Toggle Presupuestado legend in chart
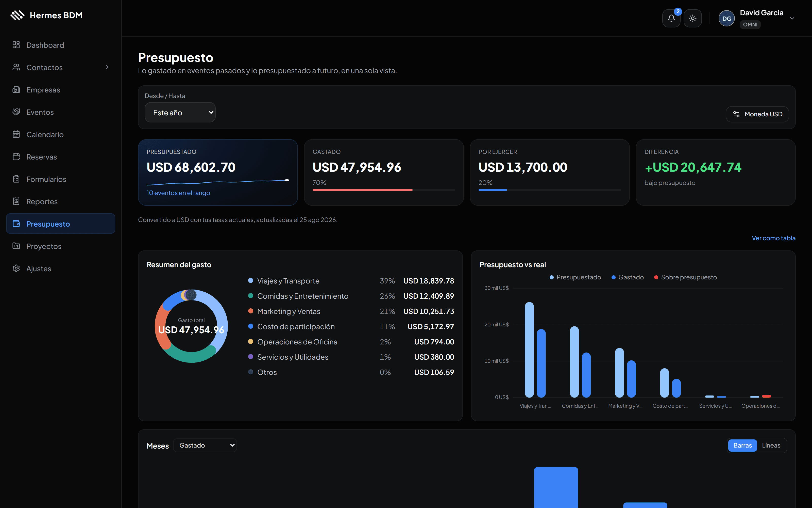Screen dimensions: 812x508 click(575, 277)
